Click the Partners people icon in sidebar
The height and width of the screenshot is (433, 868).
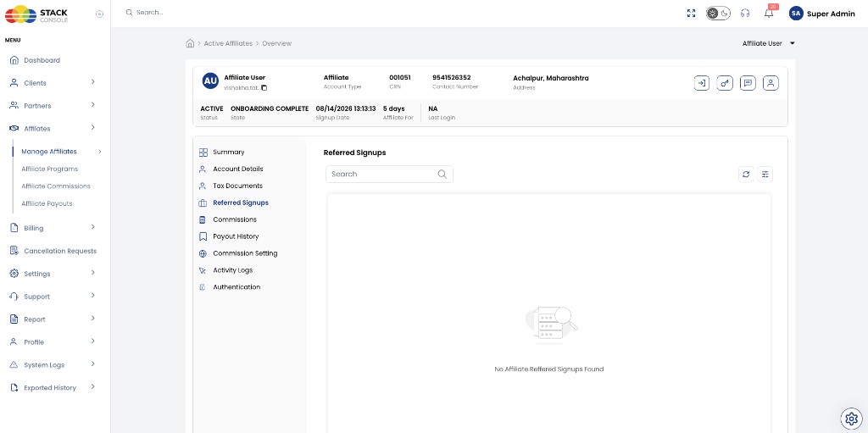[x=14, y=105]
